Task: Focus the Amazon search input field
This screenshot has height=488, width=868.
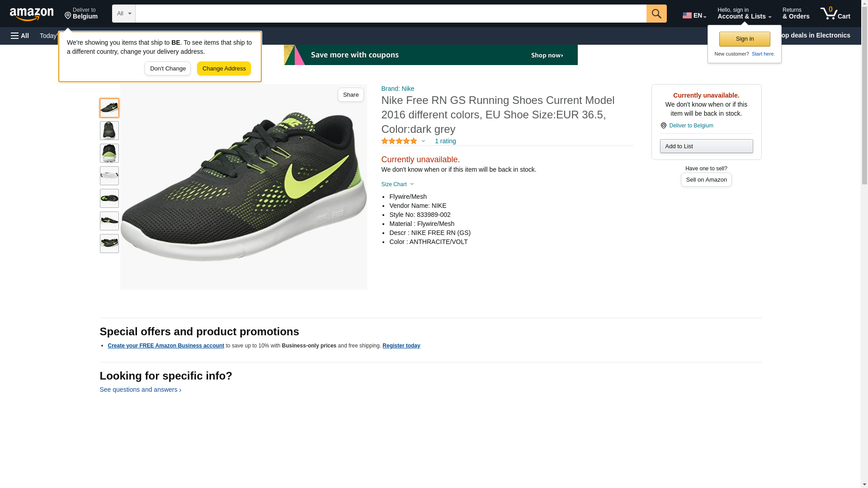Action: pos(391,14)
